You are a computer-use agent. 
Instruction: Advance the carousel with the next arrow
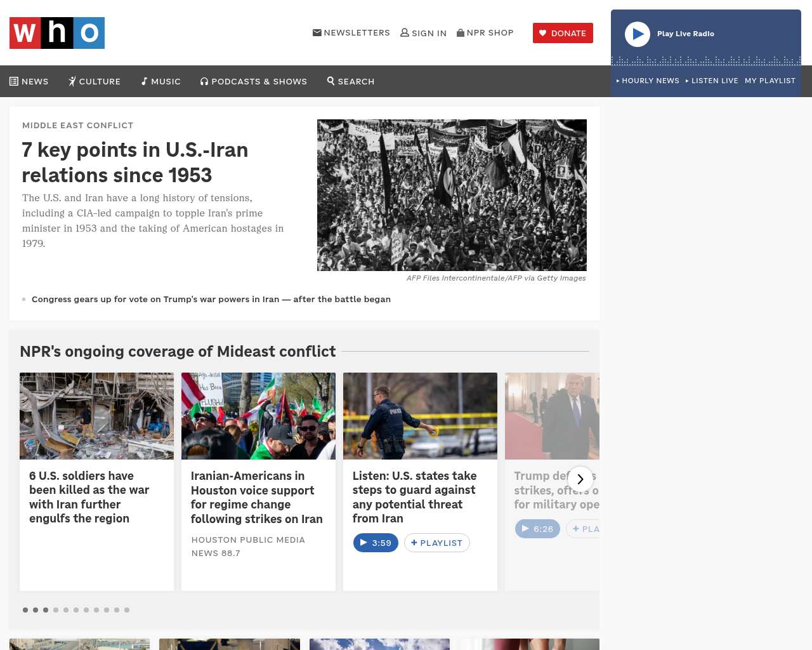point(580,479)
